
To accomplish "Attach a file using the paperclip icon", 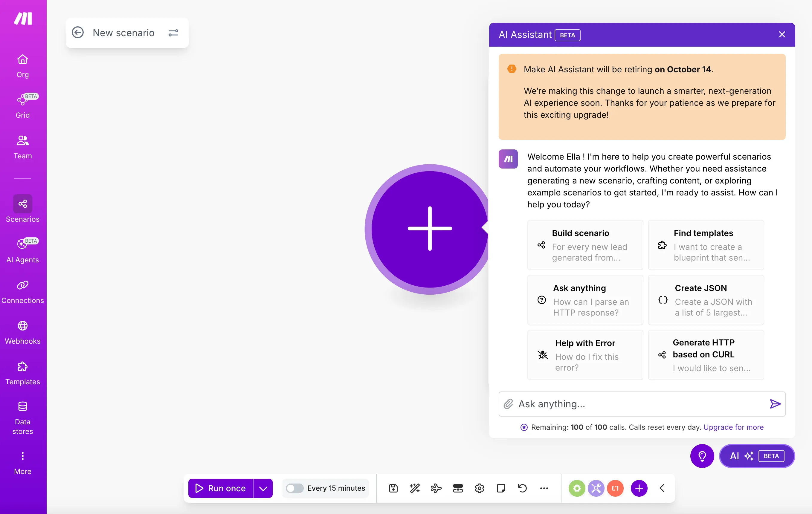I will [508, 404].
